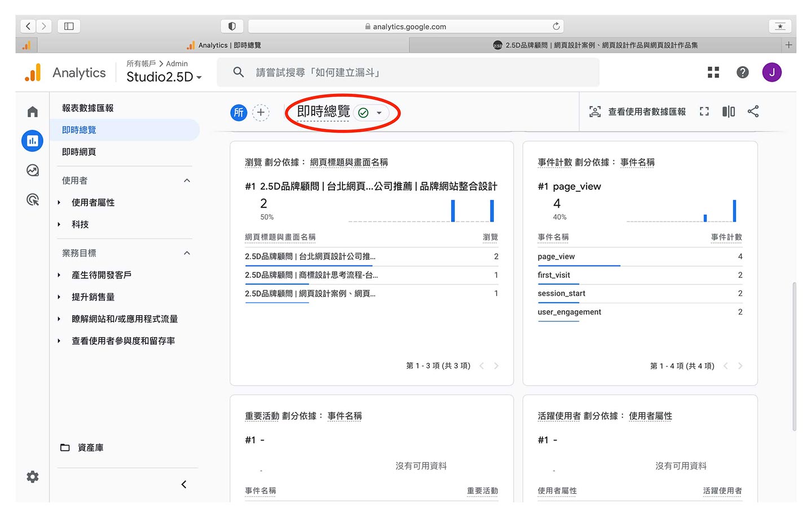This screenshot has height=517, width=812.
Task: Enter fullscreen mode for the report
Action: tap(704, 112)
